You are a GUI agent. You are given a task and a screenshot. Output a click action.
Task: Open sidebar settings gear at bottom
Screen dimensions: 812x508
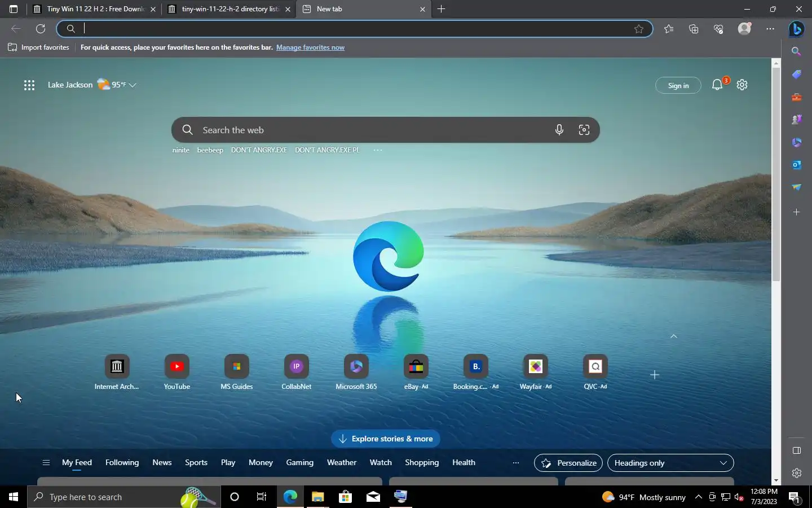[x=796, y=473]
